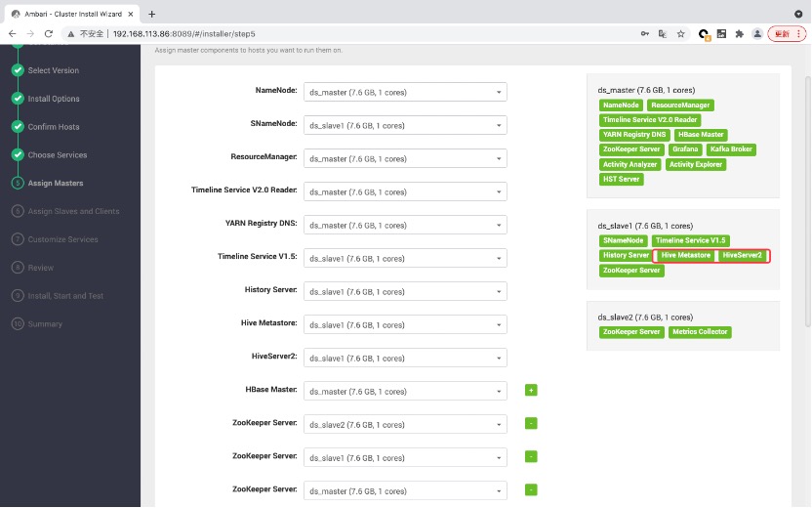Click ResourceManager tag under ds_master

pos(680,106)
